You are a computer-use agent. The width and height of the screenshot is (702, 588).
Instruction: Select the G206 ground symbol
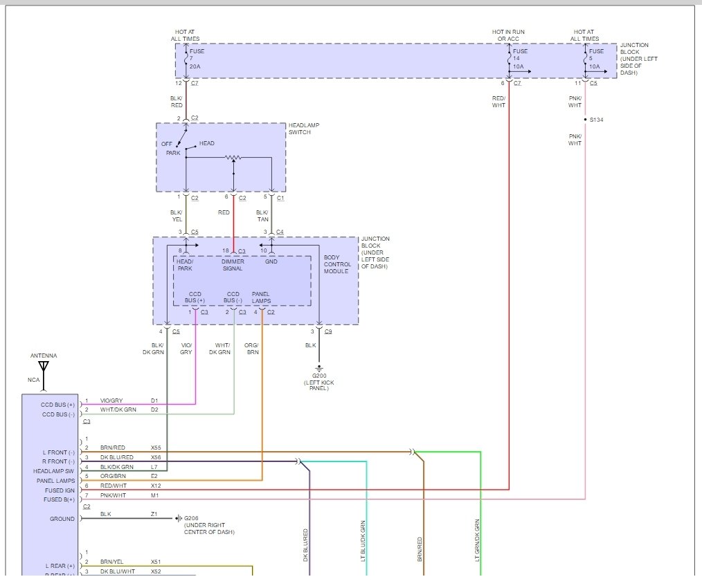pos(178,518)
